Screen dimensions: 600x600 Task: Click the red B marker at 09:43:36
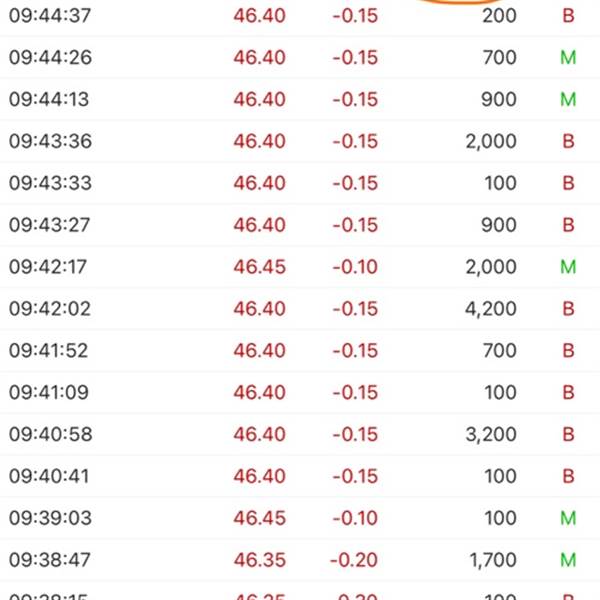pos(568,141)
